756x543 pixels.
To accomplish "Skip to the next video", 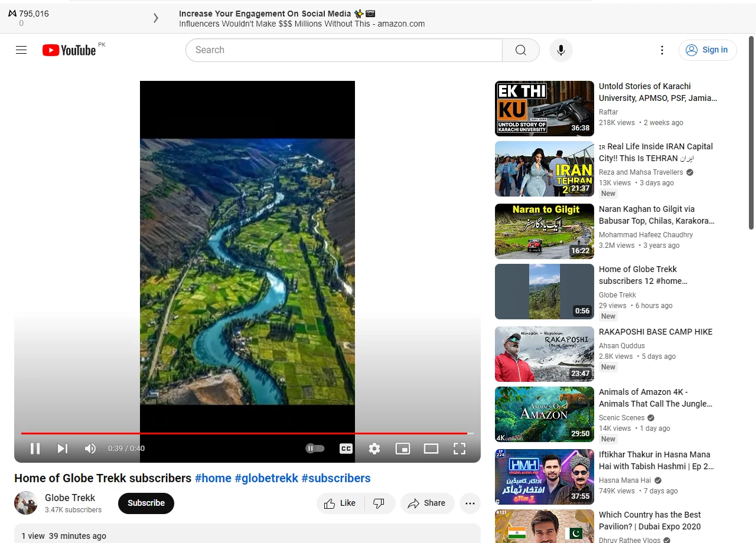I will point(63,449).
